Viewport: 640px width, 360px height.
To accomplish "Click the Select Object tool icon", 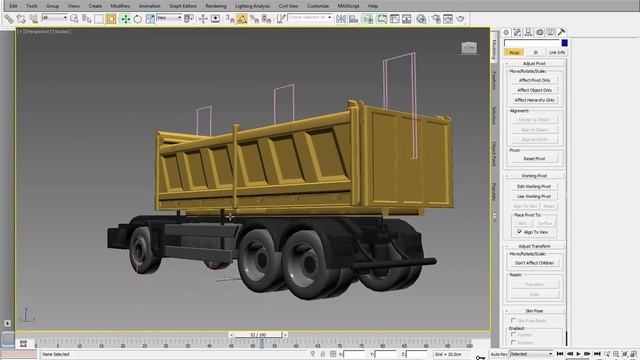I will 74,19.
